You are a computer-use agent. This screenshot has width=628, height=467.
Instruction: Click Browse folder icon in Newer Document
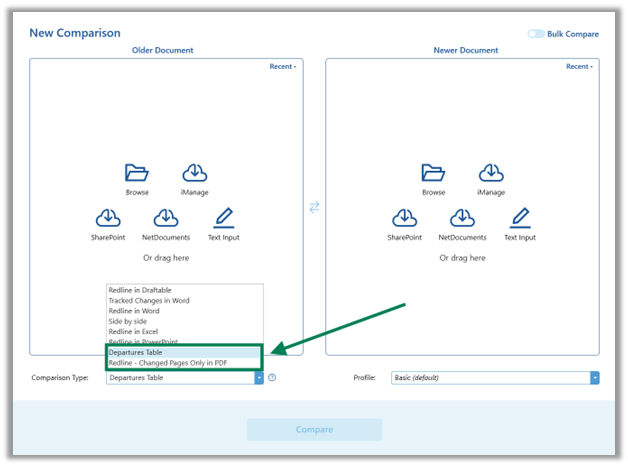pyautogui.click(x=433, y=173)
